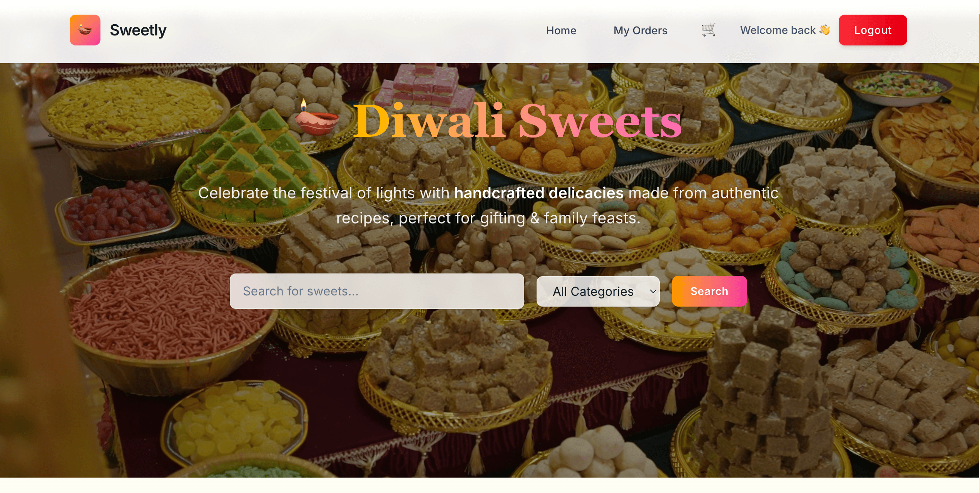Open the shopping cart icon
This screenshot has height=493, width=980.
pyautogui.click(x=708, y=30)
